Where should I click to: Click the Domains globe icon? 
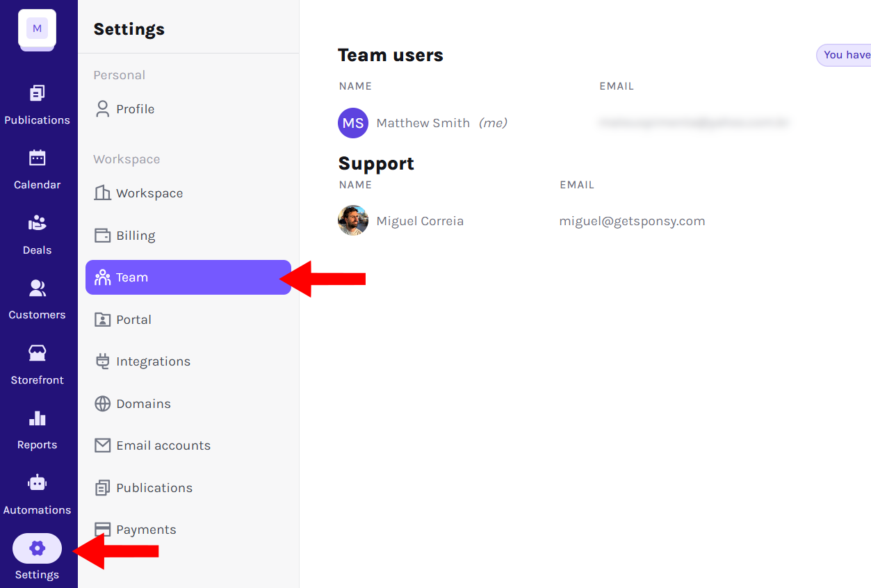103,404
